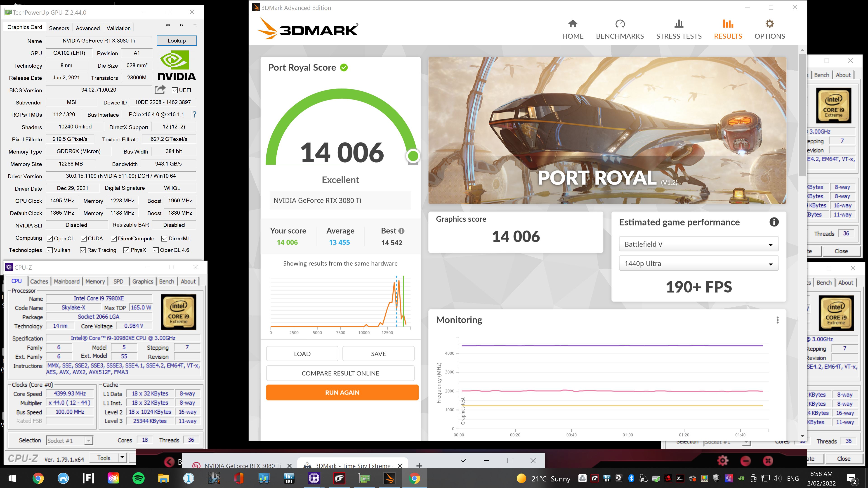Viewport: 868px width, 488px height.
Task: Open 3DMark taskbar icon
Action: [x=389, y=478]
